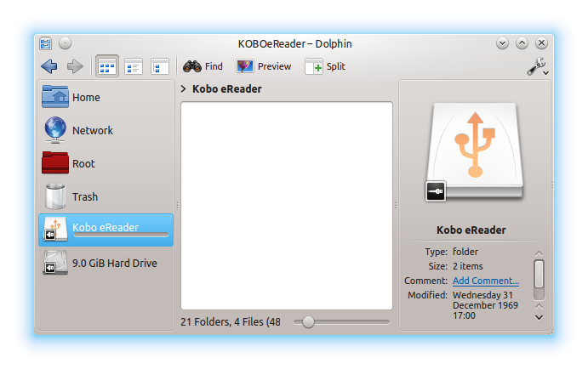Go back with the blue arrow
This screenshot has height=369, width=588.
point(49,66)
